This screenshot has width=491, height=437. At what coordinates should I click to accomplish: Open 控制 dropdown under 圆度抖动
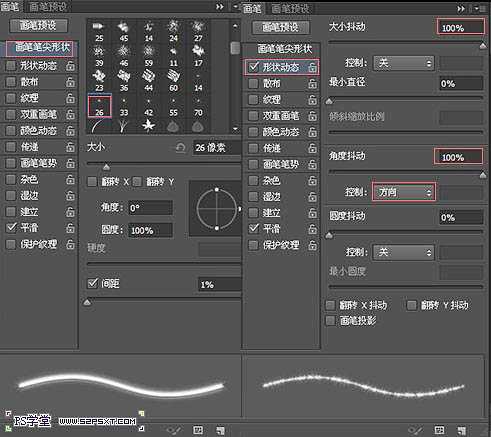point(404,252)
